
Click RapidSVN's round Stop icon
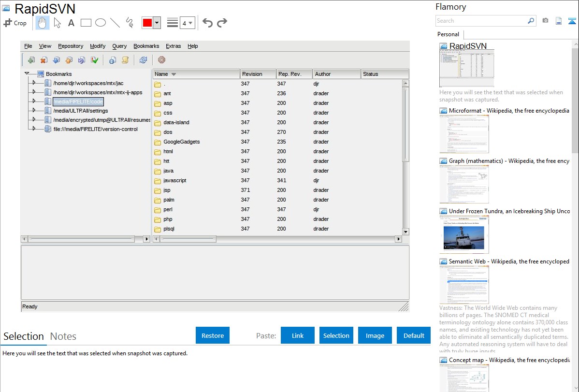[161, 60]
